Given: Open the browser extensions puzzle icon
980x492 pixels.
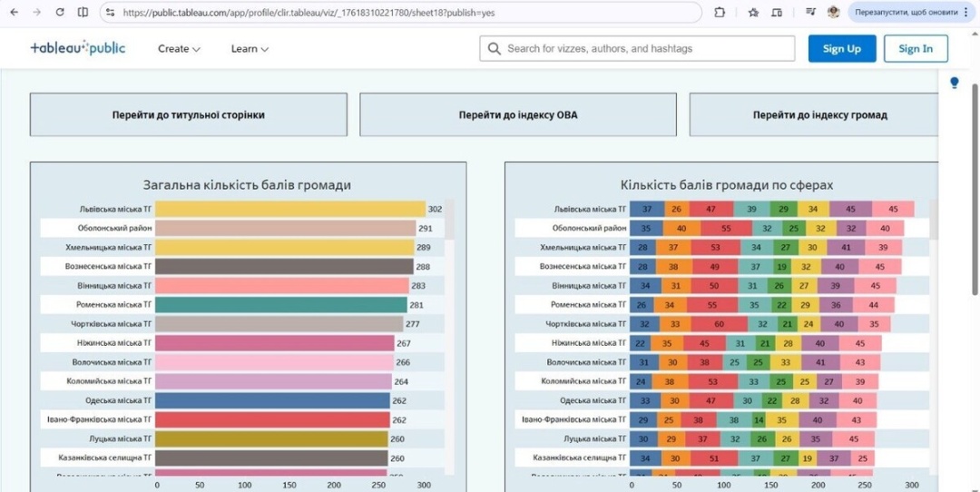Looking at the screenshot, I should pyautogui.click(x=720, y=12).
